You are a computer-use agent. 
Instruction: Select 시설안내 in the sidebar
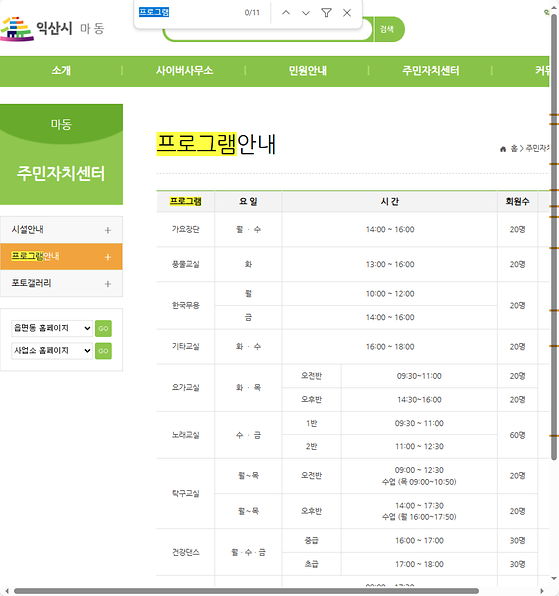[x=61, y=230]
